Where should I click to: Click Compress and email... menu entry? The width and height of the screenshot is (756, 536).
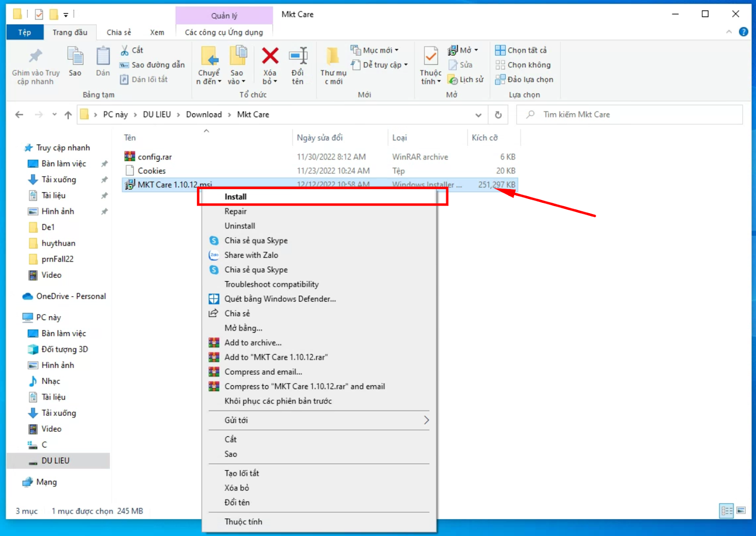tap(319, 372)
